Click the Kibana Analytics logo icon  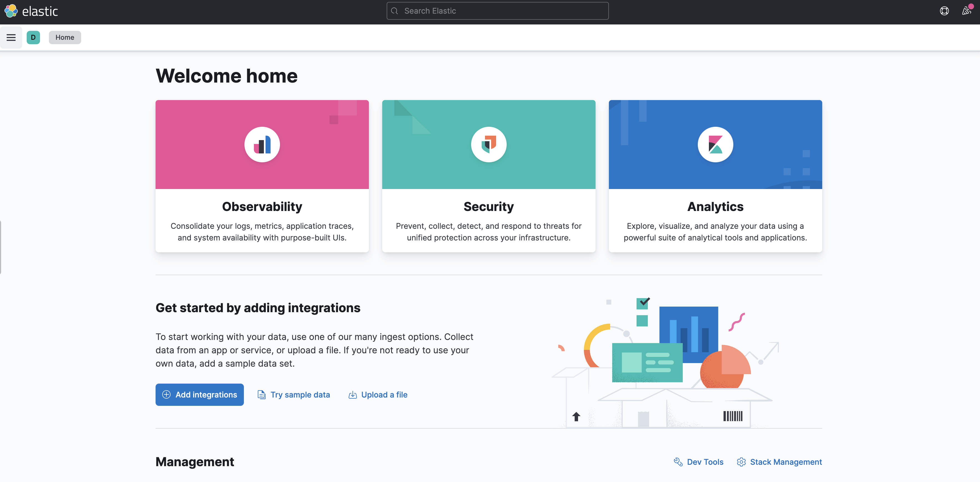715,145
